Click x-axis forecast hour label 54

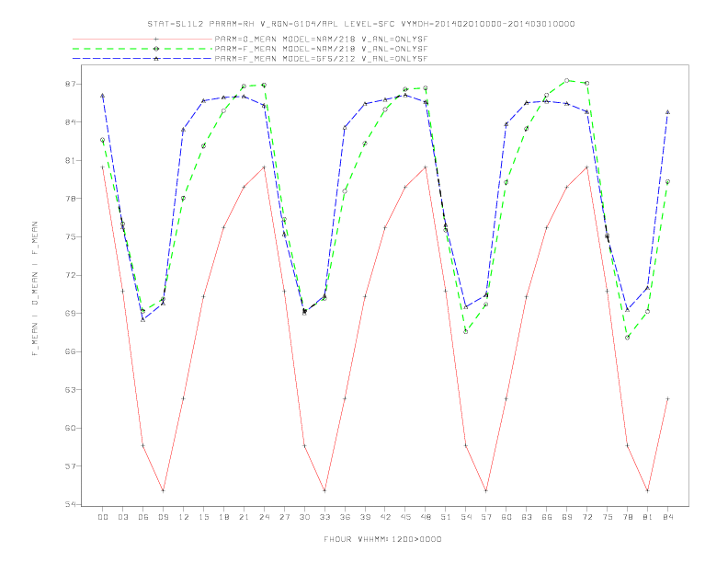pos(466,517)
